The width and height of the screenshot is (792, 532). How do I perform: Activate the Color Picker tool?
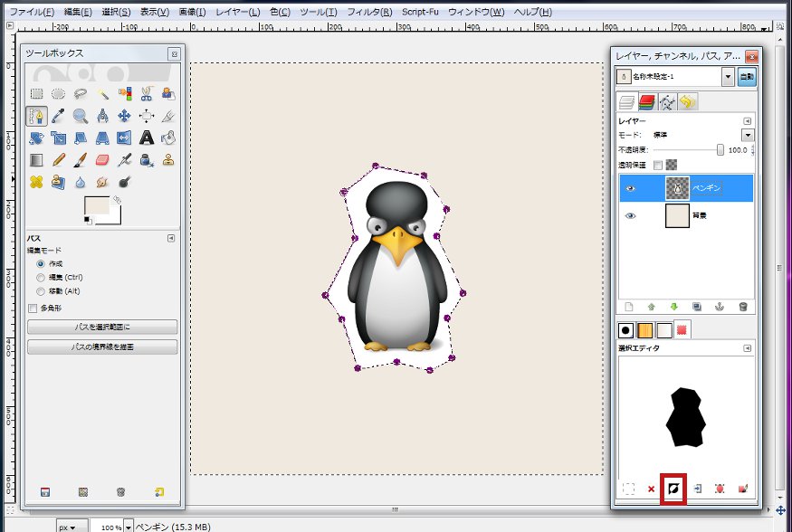57,116
